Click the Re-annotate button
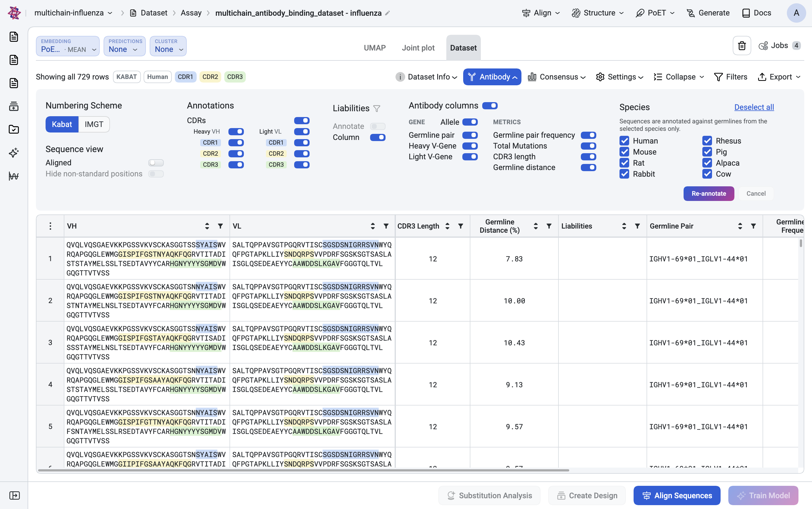 coord(709,193)
